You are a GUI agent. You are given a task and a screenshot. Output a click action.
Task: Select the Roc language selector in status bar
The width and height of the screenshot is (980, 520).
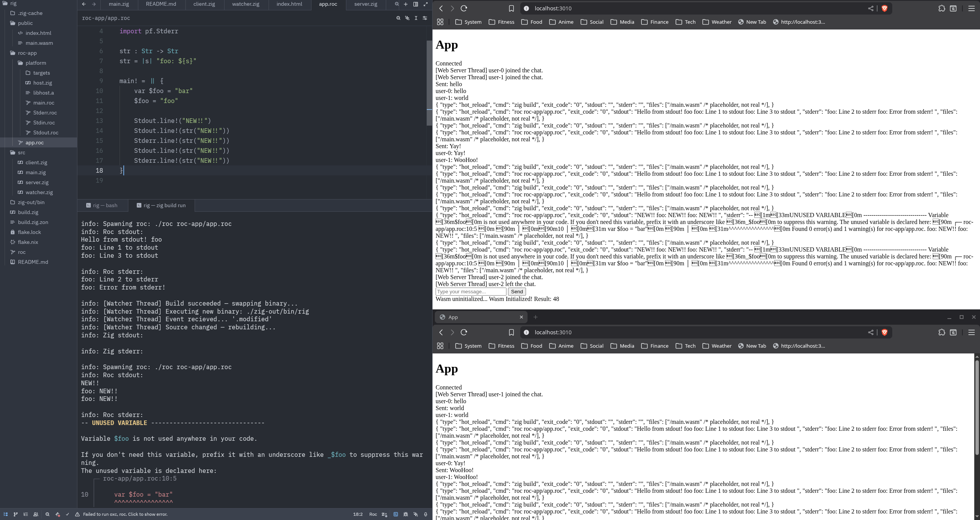[x=373, y=514]
